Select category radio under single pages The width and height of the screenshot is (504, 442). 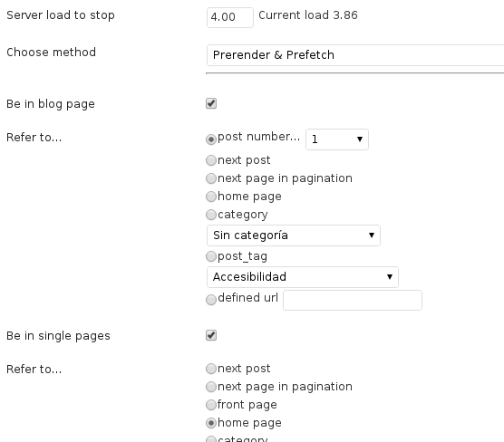point(211,439)
